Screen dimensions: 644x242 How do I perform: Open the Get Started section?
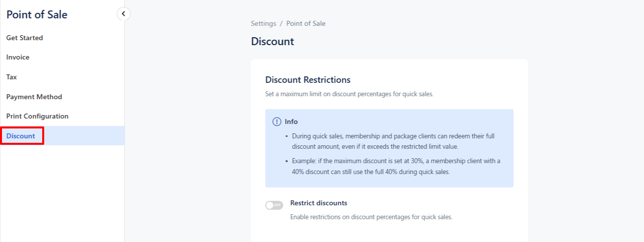point(25,38)
